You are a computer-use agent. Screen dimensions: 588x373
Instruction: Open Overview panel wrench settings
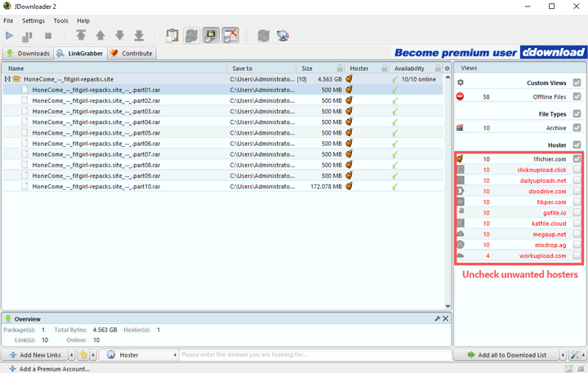[x=437, y=318]
